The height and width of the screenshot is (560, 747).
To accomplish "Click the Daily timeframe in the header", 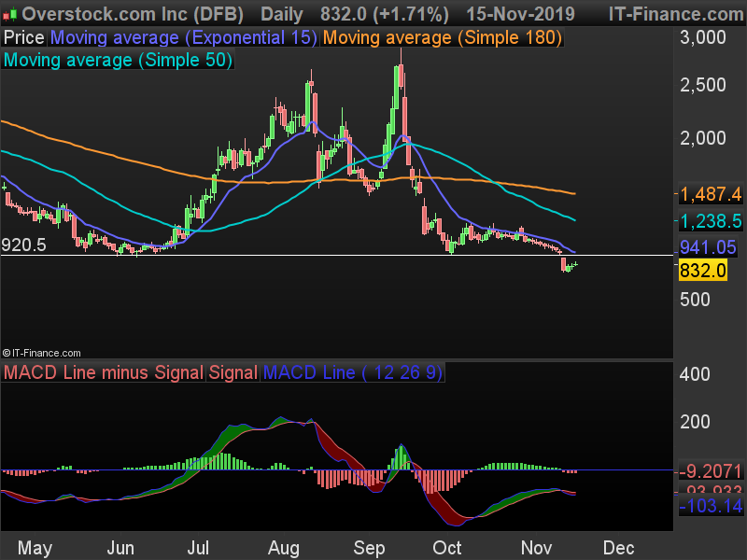I will (282, 15).
